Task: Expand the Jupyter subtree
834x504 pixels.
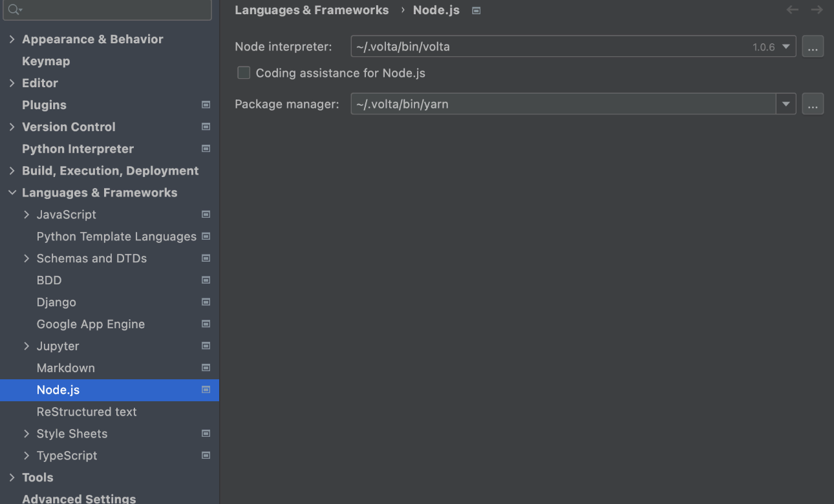Action: coord(27,346)
